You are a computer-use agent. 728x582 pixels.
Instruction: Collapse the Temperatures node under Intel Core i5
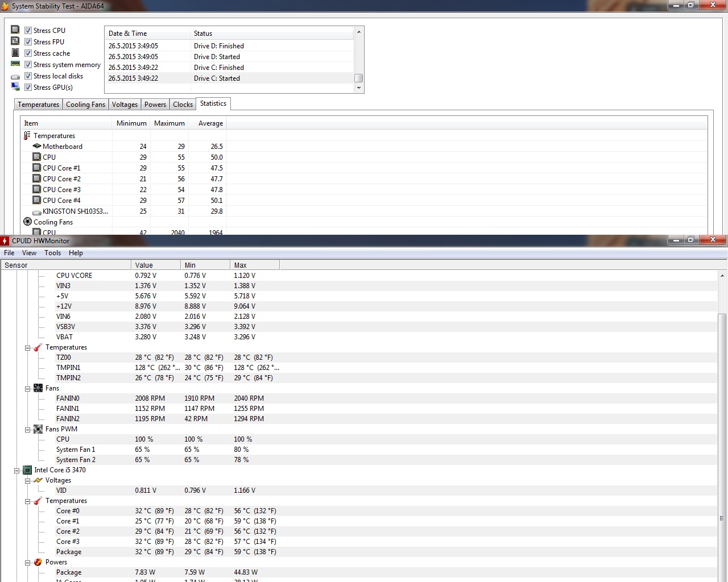tap(27, 501)
